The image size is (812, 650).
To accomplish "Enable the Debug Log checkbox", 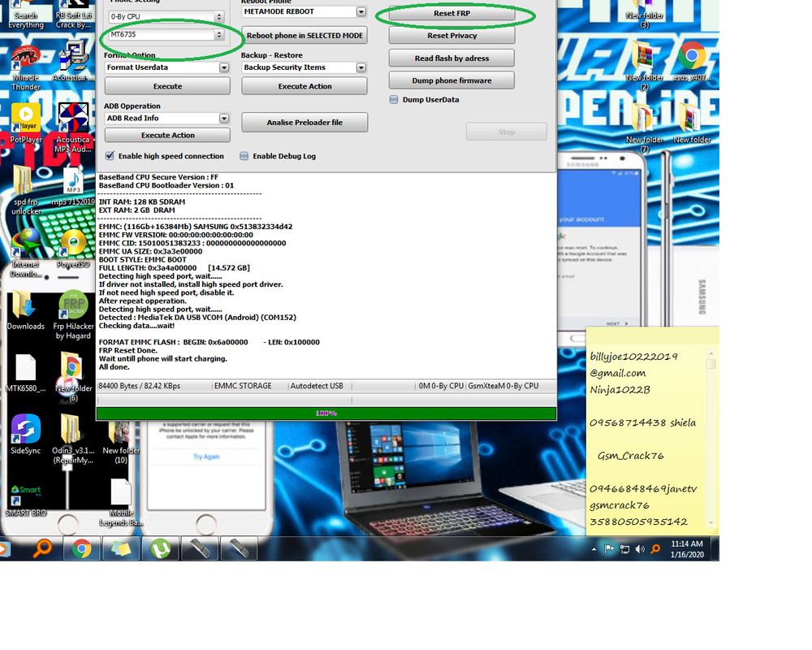I will [x=244, y=156].
